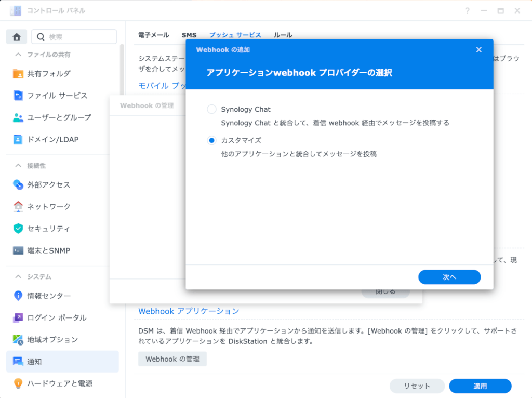Open the ログイン ポータル icon
This screenshot has height=398, width=532.
pyautogui.click(x=18, y=317)
